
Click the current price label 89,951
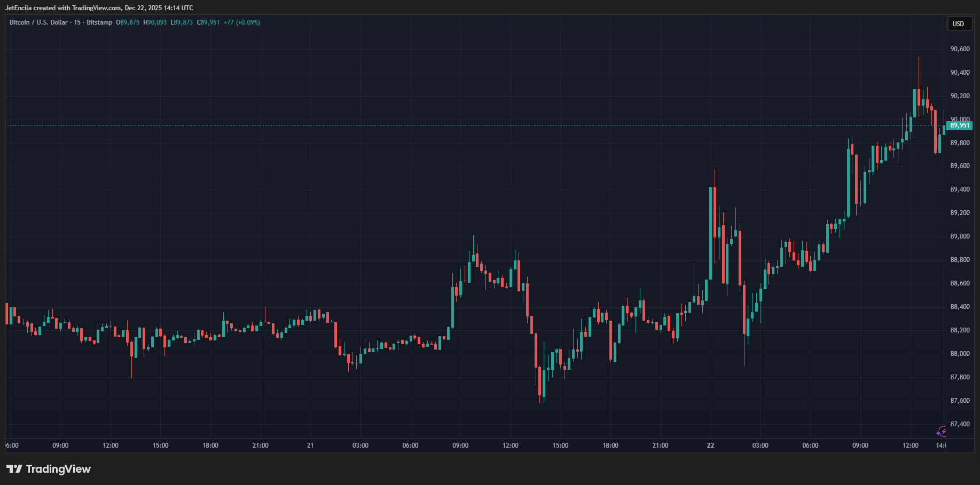960,125
